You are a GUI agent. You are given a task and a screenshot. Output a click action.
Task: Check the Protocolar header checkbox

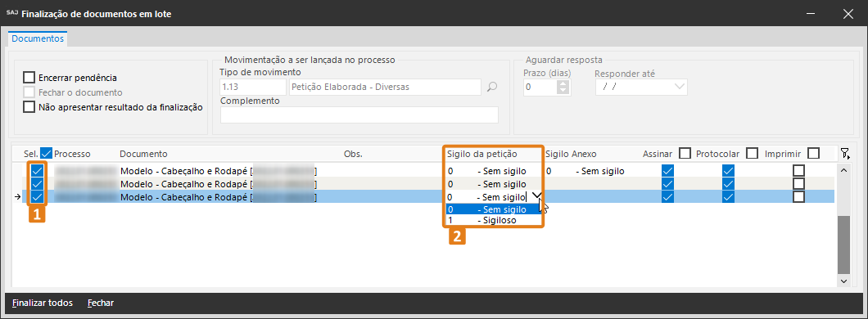[x=753, y=153]
